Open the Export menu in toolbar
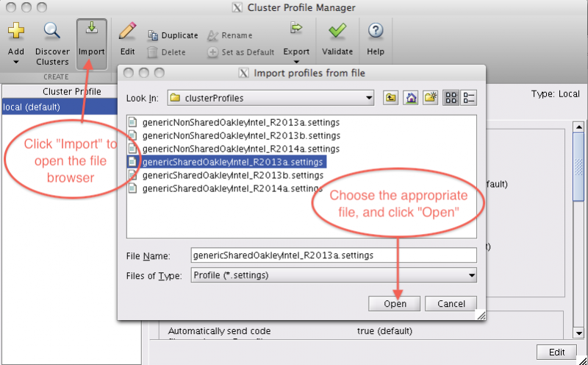This screenshot has width=588, height=365. pos(296,43)
